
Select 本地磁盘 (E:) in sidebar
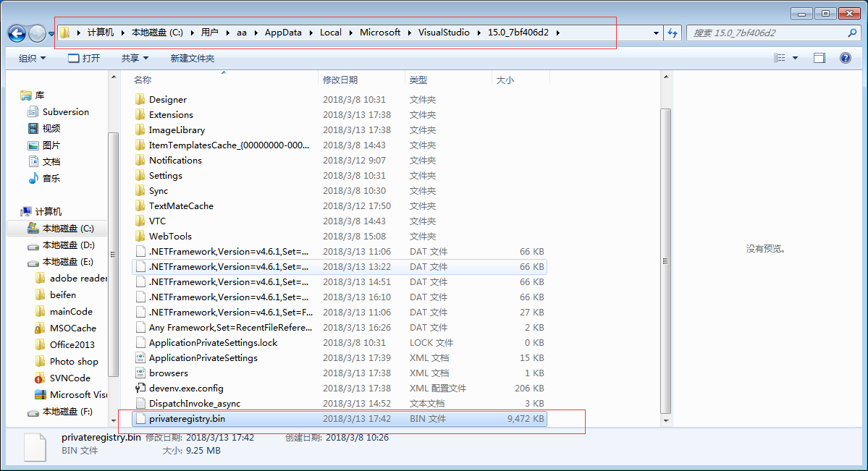coord(68,262)
